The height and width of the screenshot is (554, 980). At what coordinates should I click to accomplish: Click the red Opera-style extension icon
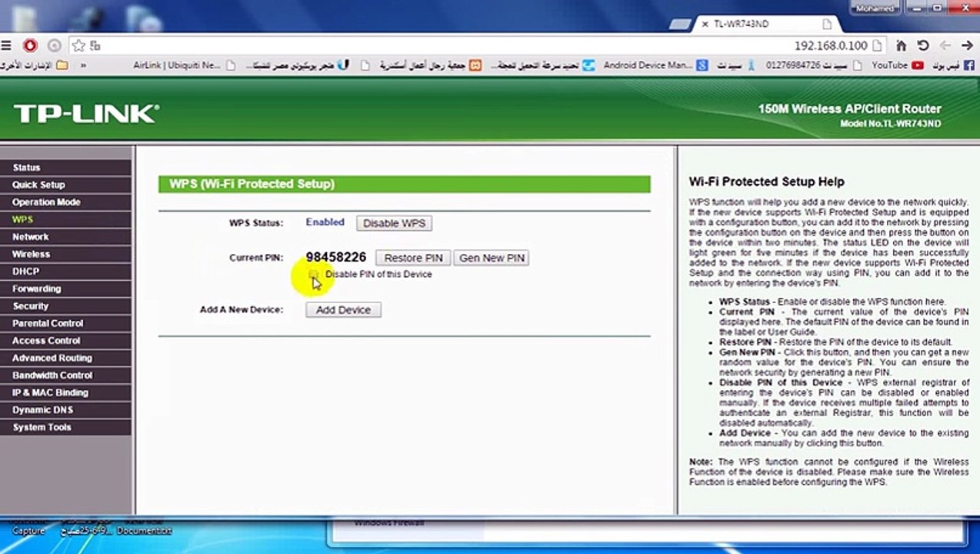coord(30,45)
